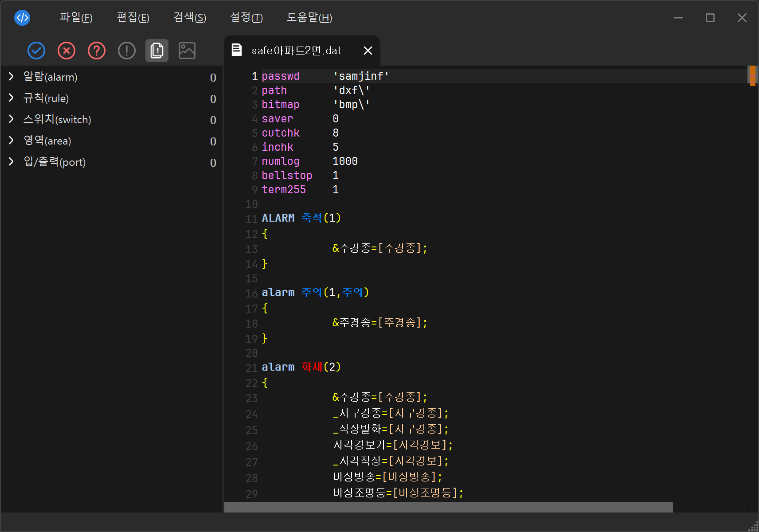Click the gray exclamation warning icon

tap(127, 51)
